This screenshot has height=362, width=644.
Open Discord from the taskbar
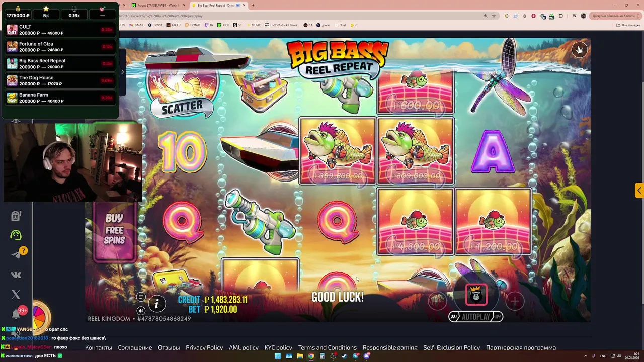[367, 356]
